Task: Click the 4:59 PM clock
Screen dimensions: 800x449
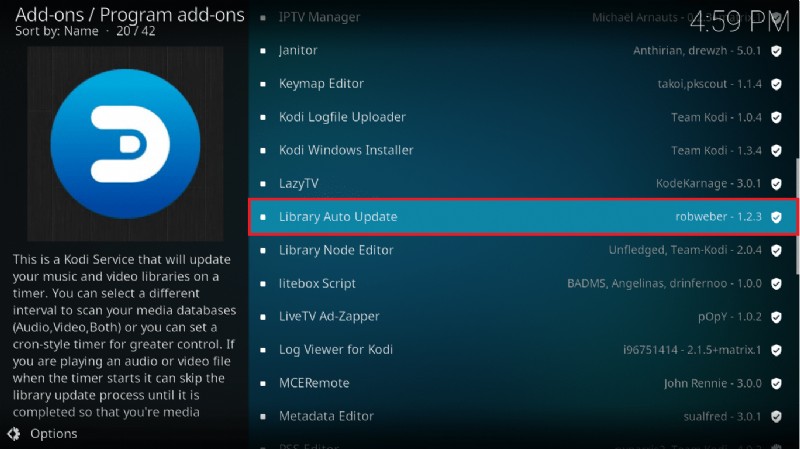Action: coord(739,21)
